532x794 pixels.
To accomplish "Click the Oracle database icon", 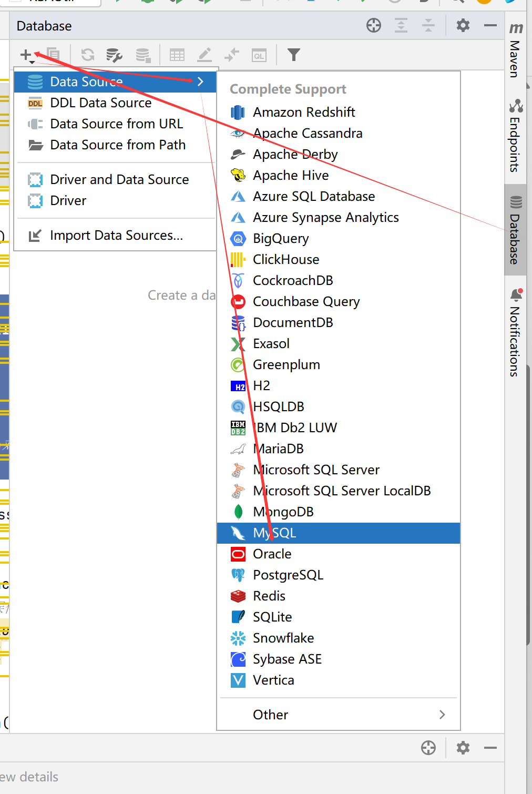I will [238, 554].
